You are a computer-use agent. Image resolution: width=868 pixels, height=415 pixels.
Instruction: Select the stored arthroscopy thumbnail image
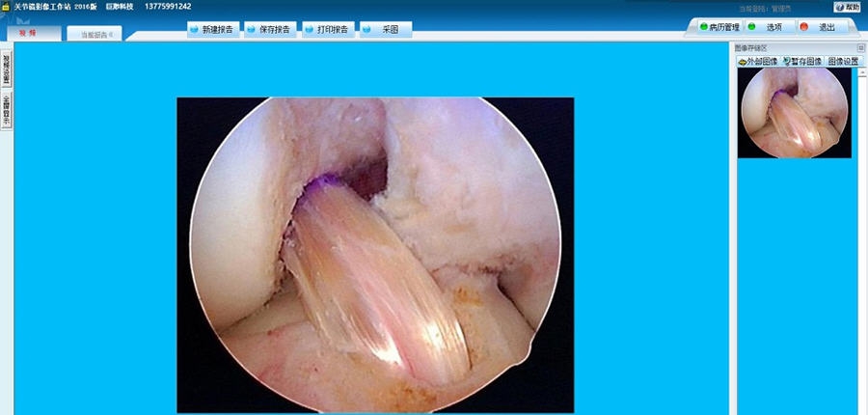[x=795, y=113]
